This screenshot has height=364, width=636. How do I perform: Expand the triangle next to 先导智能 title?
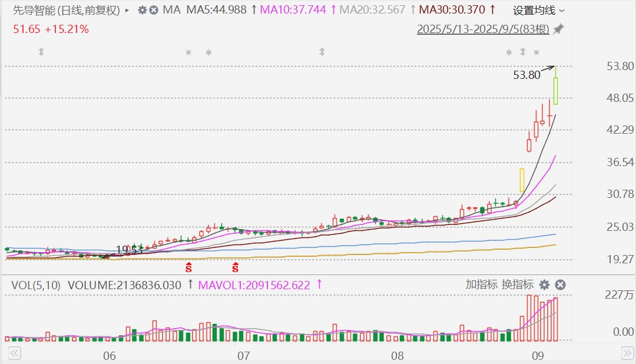[127, 10]
